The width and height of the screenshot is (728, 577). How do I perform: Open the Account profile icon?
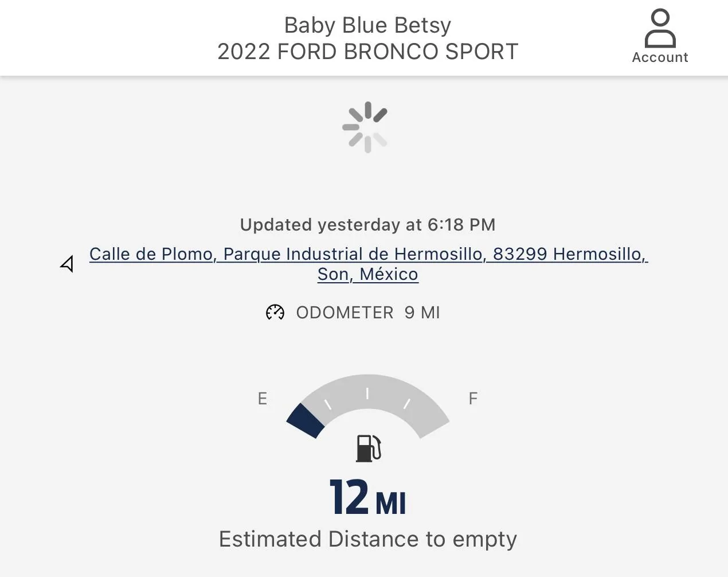(x=660, y=28)
